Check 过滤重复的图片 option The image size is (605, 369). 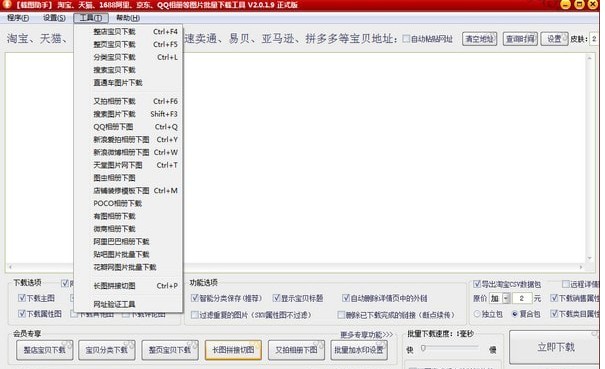(x=195, y=315)
